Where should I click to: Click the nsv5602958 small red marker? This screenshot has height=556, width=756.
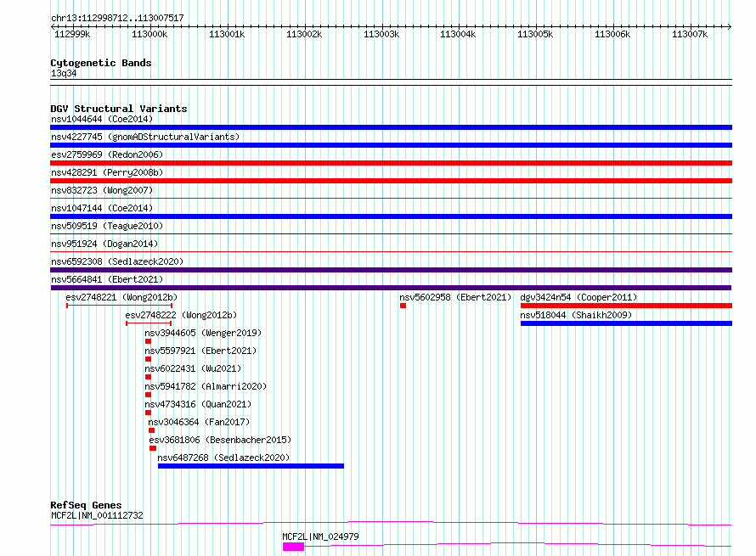(403, 306)
